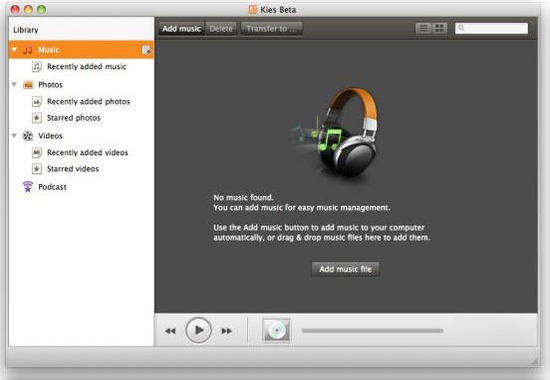Collapse the Photos section
Image resolution: width=550 pixels, height=380 pixels.
(x=14, y=85)
